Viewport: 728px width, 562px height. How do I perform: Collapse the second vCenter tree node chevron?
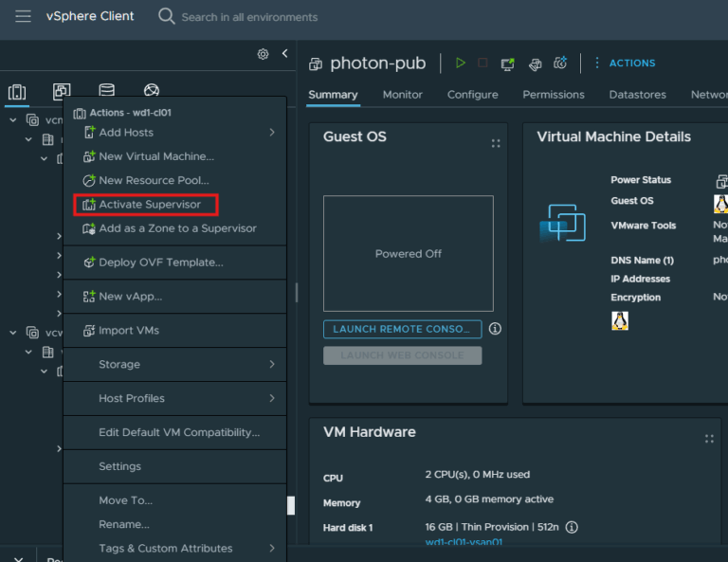click(13, 333)
